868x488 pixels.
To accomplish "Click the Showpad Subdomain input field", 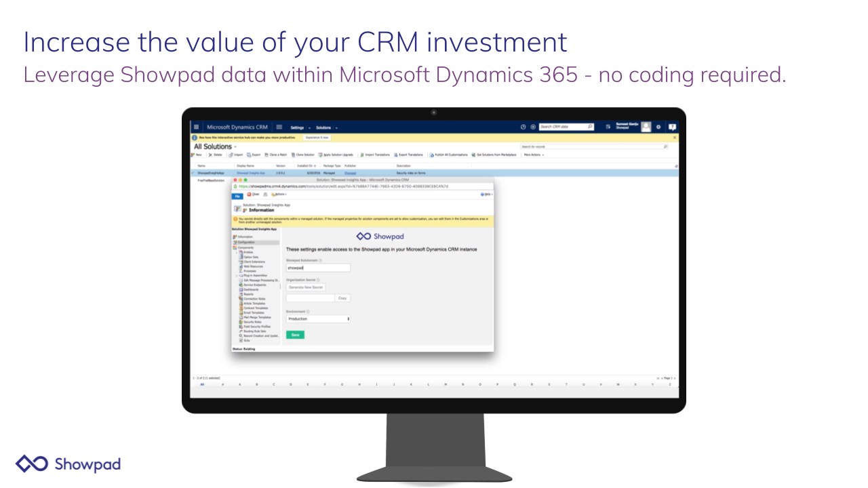I will [x=318, y=268].
